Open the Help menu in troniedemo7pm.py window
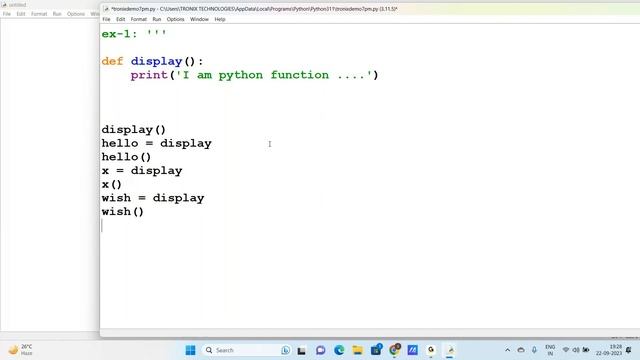The image size is (640, 360). pyautogui.click(x=220, y=19)
